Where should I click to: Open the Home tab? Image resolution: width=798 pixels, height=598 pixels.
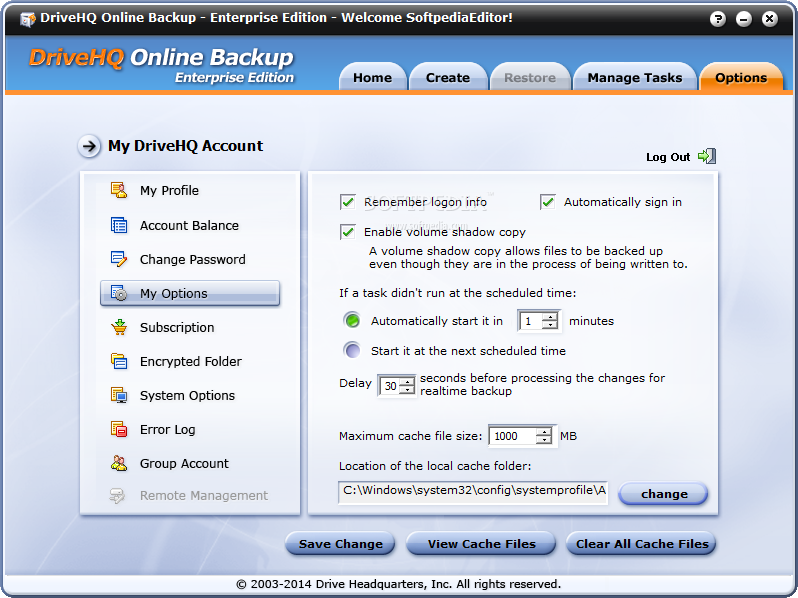click(x=373, y=77)
